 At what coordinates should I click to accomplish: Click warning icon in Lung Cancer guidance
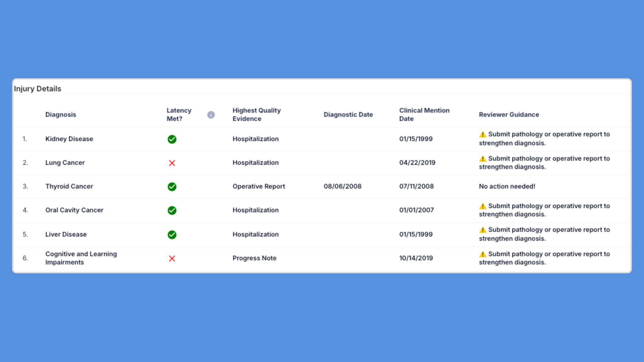click(x=483, y=158)
